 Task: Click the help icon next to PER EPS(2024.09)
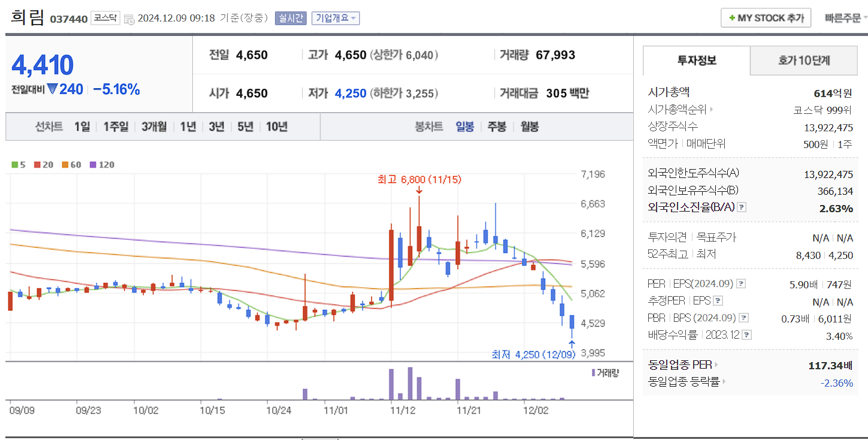[x=742, y=284]
